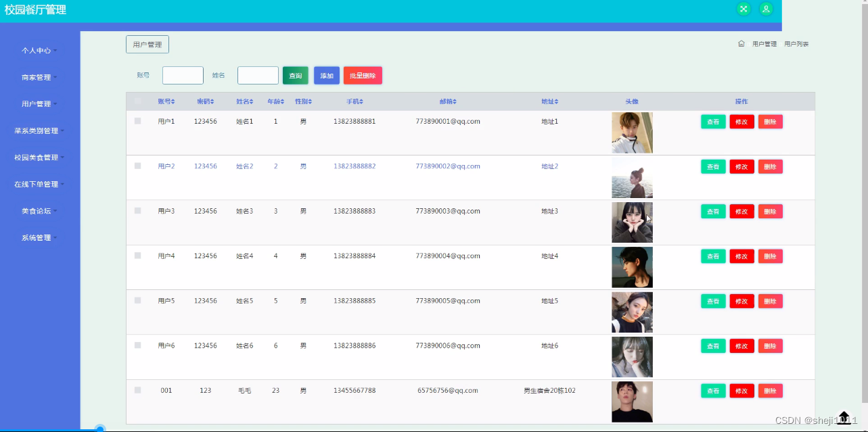Image resolution: width=868 pixels, height=432 pixels.
Task: Open the user profile icon in header
Action: point(766,9)
